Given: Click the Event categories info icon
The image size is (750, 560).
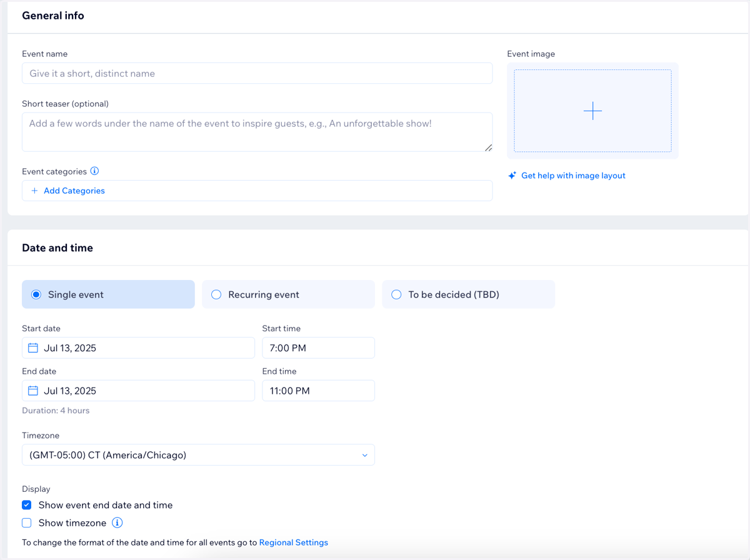Looking at the screenshot, I should click(94, 171).
